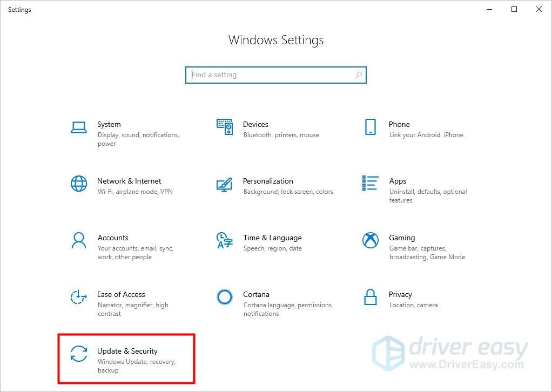Click the Time & Language label
This screenshot has height=392, width=552.
point(272,238)
